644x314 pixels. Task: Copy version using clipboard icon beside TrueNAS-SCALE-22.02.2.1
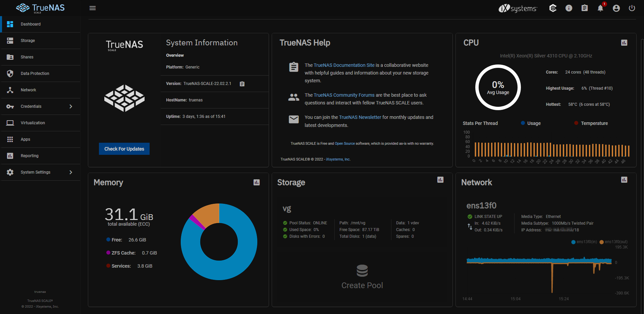click(242, 84)
